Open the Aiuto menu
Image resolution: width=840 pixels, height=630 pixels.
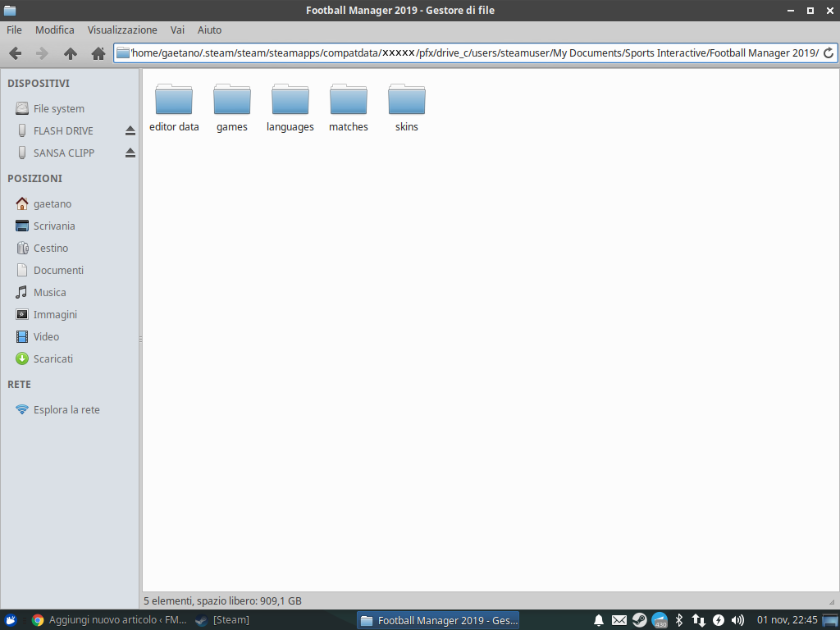pyautogui.click(x=209, y=30)
